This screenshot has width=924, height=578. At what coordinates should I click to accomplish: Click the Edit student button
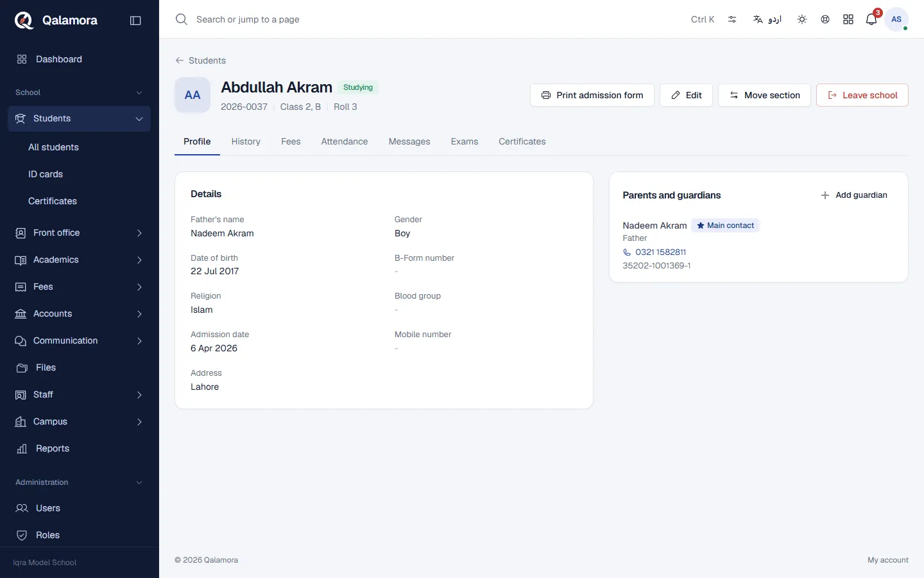687,95
